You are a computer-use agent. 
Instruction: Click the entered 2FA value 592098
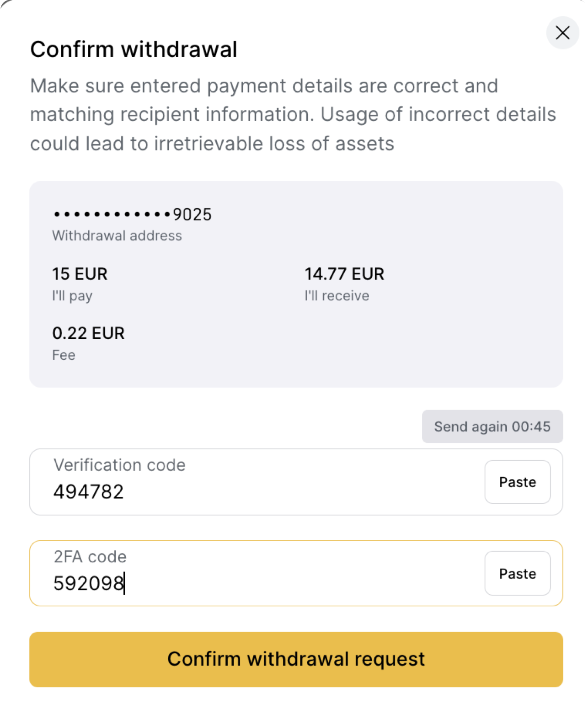pyautogui.click(x=89, y=583)
